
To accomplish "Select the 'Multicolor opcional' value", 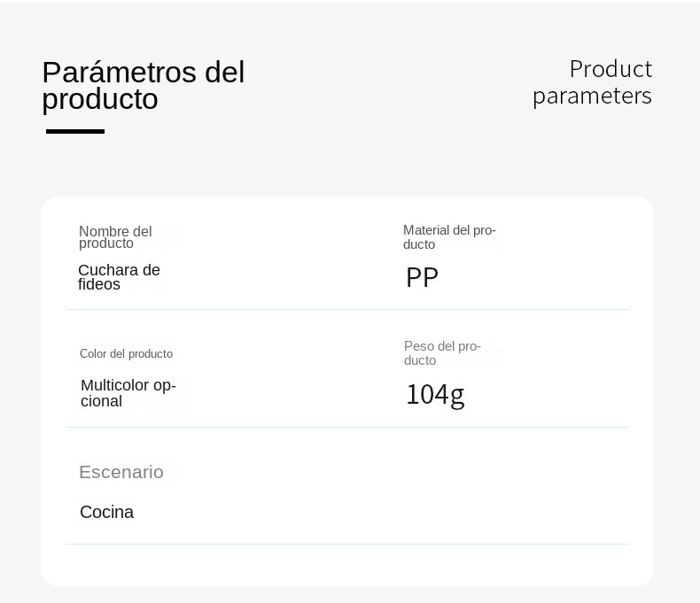I will pyautogui.click(x=128, y=393).
